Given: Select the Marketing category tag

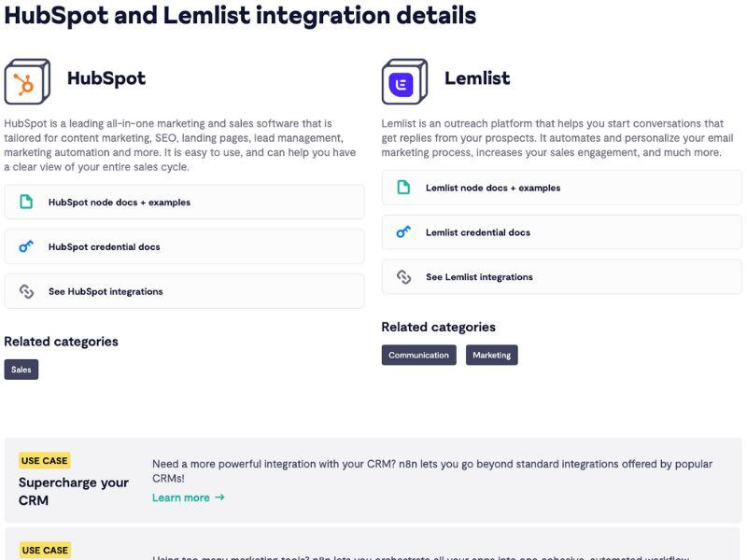Looking at the screenshot, I should coord(492,355).
